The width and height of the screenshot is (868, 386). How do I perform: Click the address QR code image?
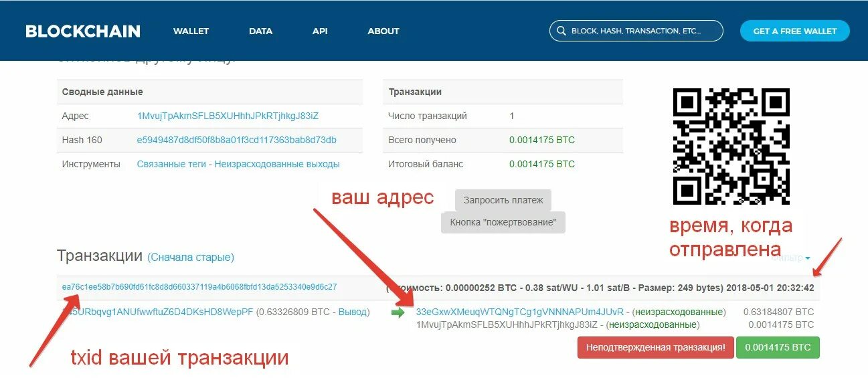pyautogui.click(x=731, y=147)
